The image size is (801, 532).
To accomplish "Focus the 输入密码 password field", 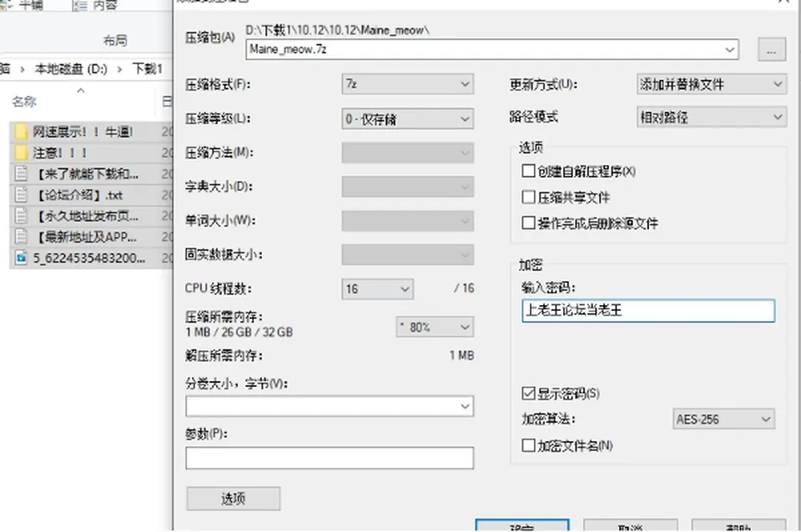I will click(647, 310).
